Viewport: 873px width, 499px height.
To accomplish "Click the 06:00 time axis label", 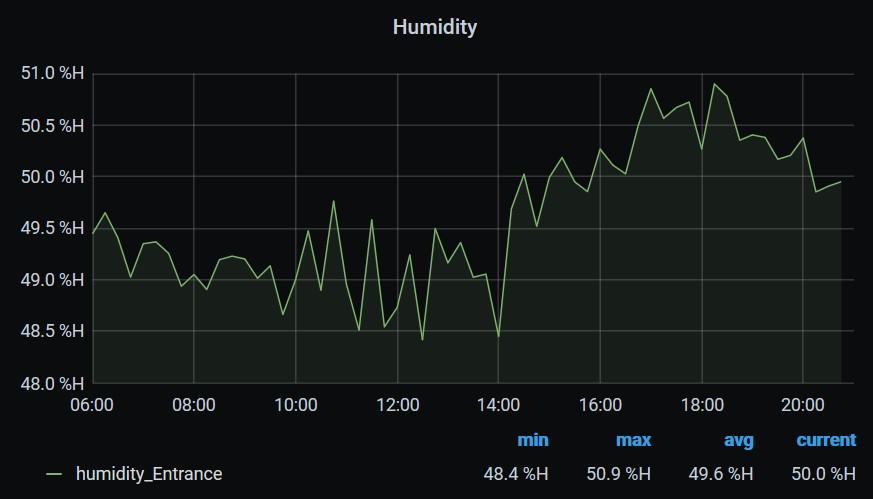I will coord(92,405).
